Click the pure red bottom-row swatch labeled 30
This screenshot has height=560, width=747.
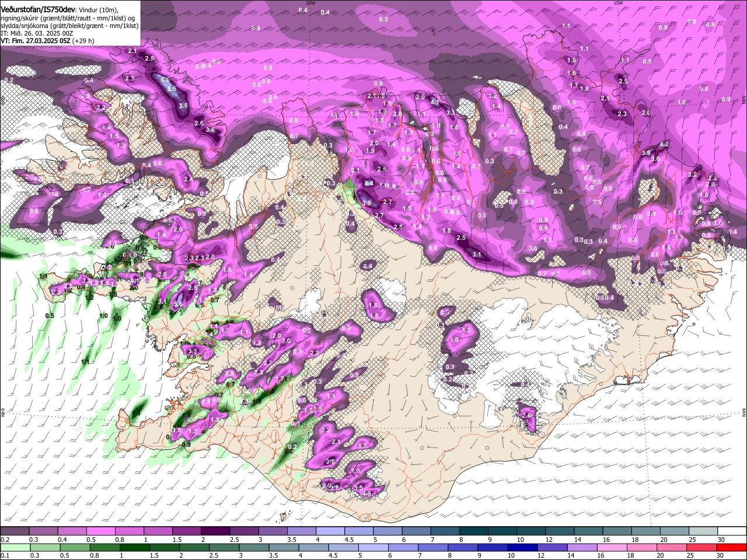pyautogui.click(x=731, y=547)
